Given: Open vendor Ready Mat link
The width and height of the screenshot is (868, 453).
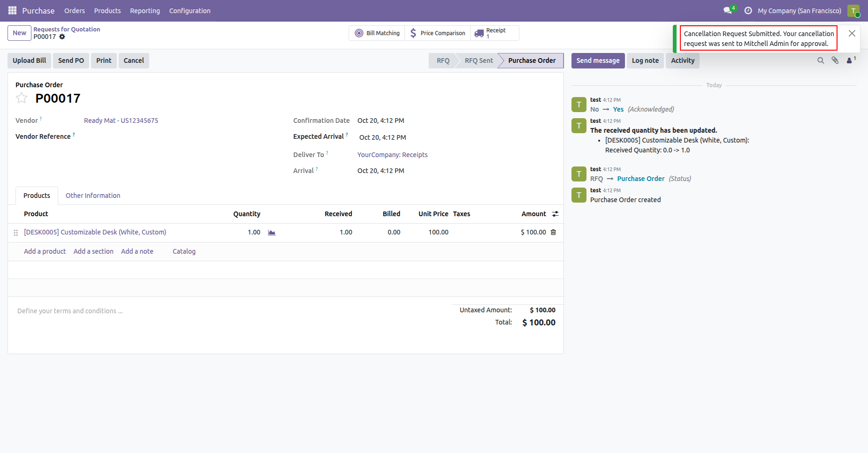Looking at the screenshot, I should tap(121, 121).
